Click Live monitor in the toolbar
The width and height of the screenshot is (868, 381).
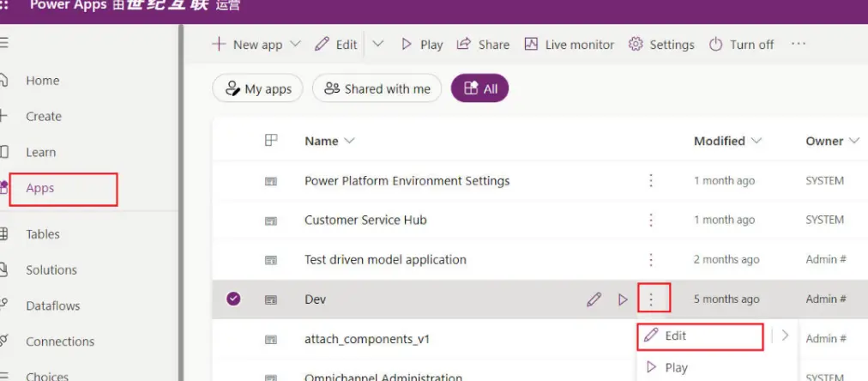[x=570, y=45]
